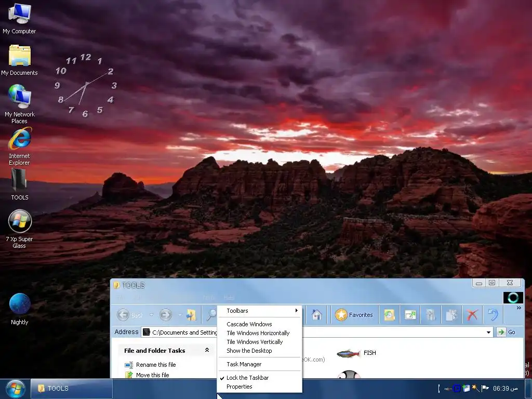Viewport: 532px width, 399px height.
Task: Open the Toolbars submenu
Action: point(260,311)
